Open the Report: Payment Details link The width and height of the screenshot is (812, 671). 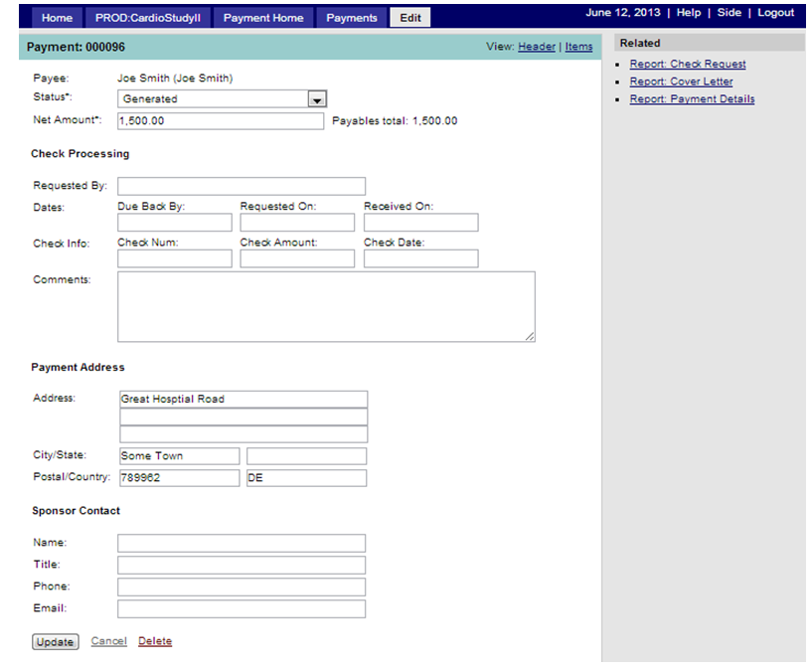(692, 99)
